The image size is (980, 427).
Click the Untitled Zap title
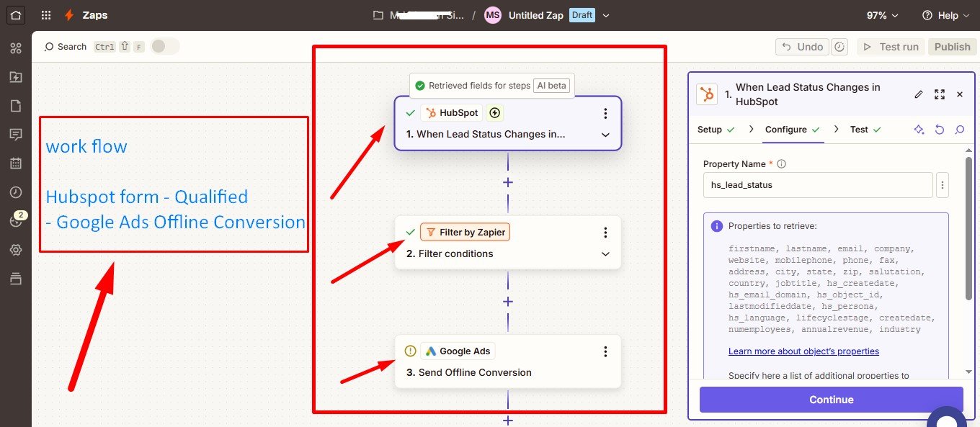click(535, 15)
